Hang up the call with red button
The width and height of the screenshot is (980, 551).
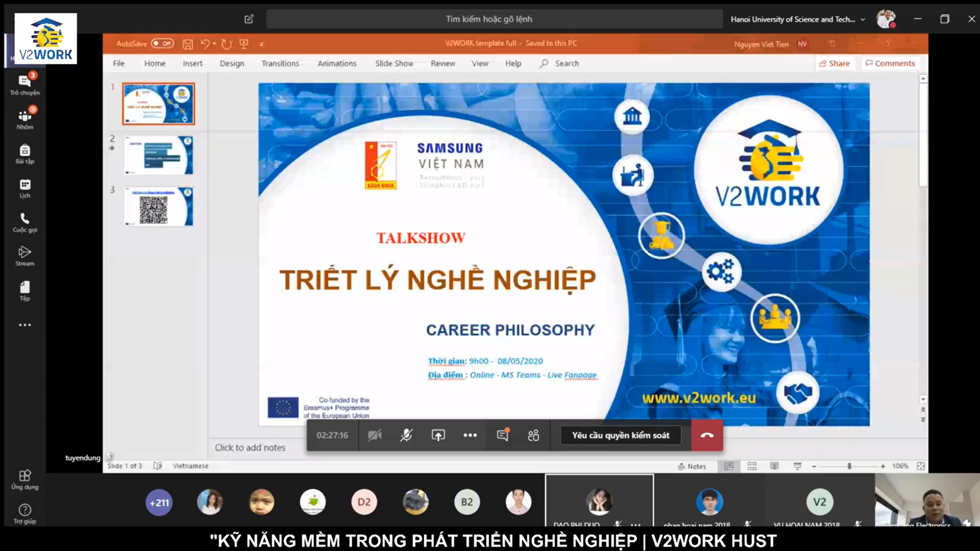click(x=707, y=435)
